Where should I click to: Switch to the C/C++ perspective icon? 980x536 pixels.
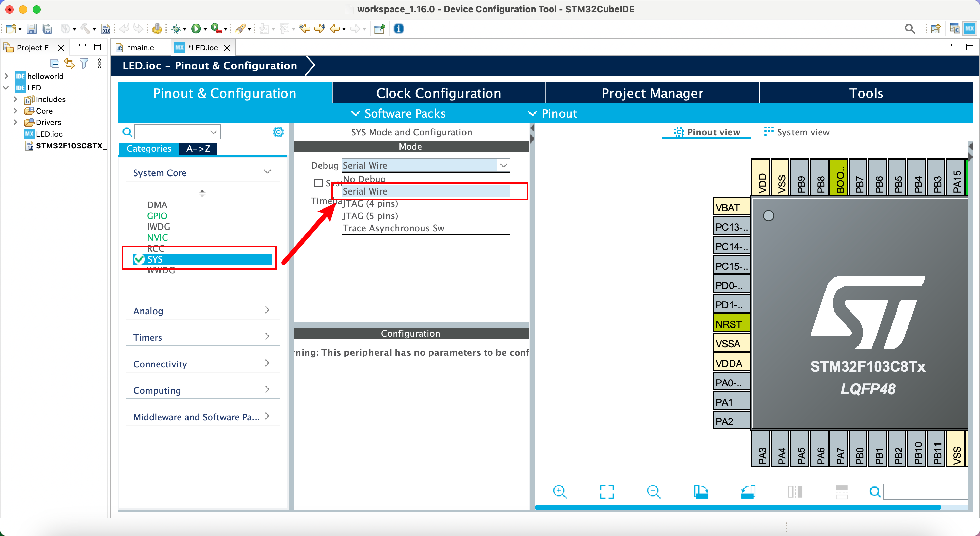point(954,29)
